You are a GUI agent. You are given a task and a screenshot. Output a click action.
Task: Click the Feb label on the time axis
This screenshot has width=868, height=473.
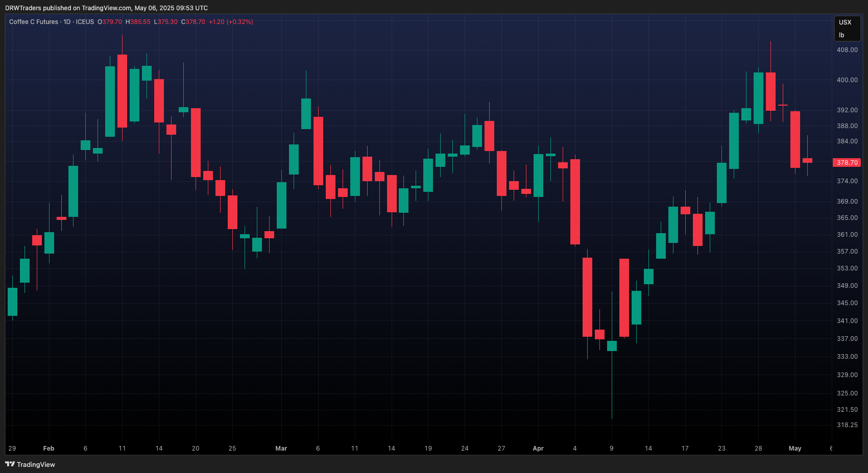49,449
